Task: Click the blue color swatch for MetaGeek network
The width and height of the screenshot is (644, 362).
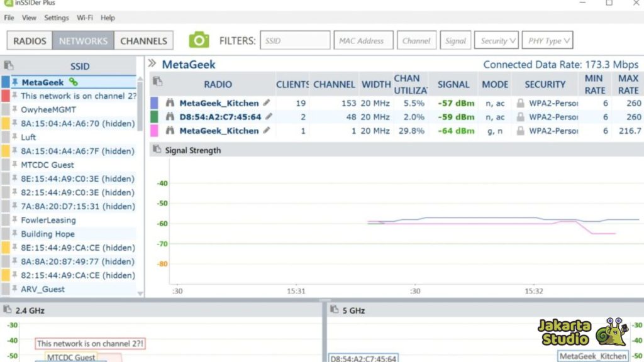Action: point(5,82)
